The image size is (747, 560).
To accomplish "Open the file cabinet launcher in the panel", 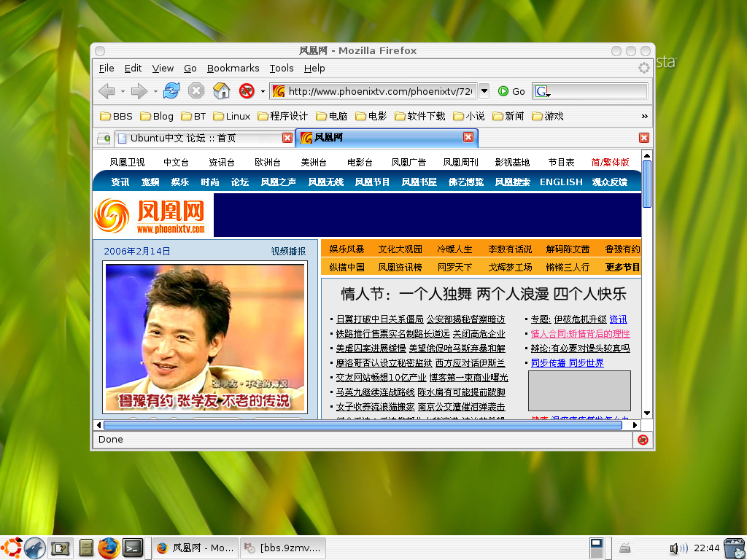I will pos(86,548).
